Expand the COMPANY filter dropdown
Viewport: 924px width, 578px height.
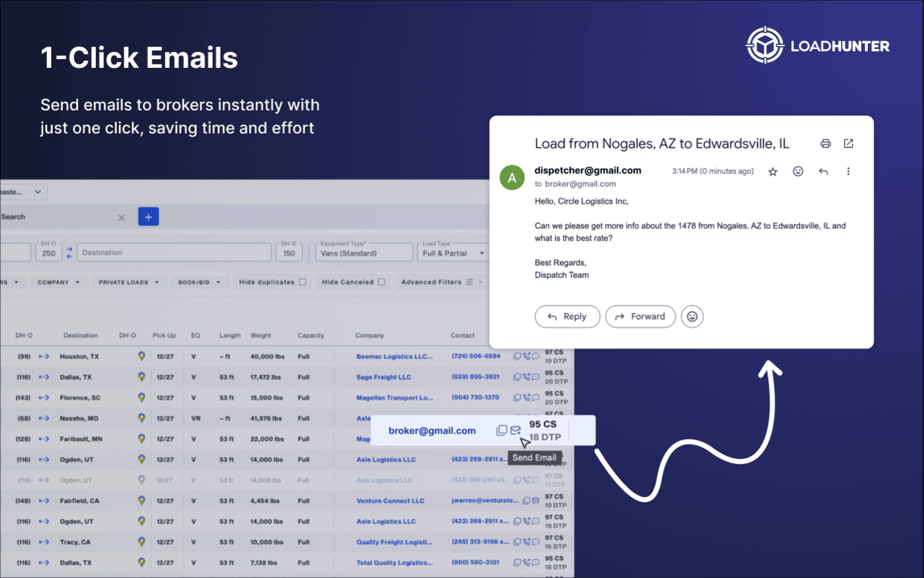(59, 282)
